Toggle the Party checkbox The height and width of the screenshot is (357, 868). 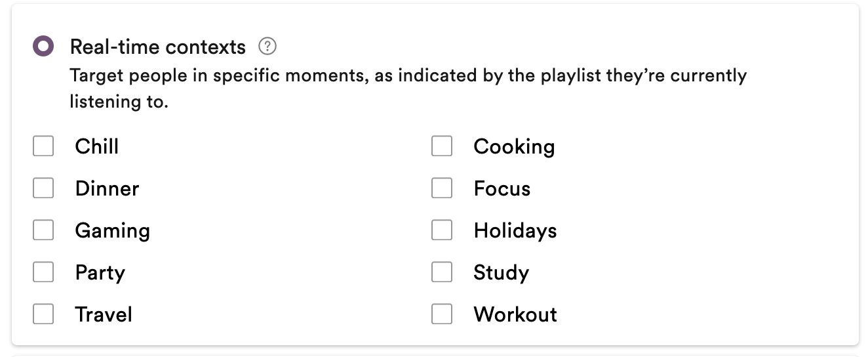(x=43, y=272)
